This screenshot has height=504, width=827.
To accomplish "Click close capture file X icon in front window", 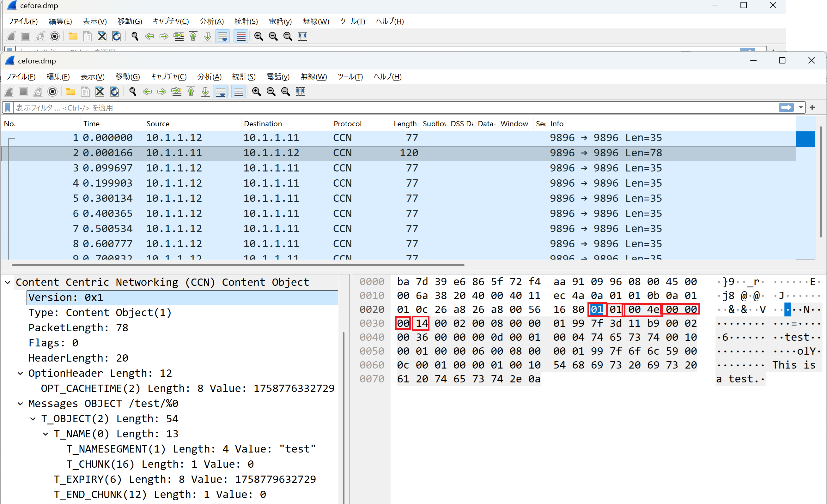I will (x=100, y=92).
